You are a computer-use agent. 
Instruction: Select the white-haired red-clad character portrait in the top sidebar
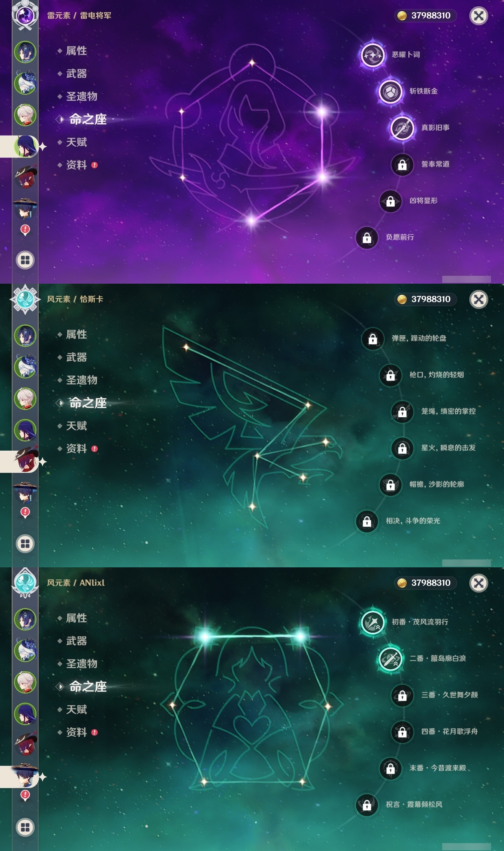tap(25, 115)
